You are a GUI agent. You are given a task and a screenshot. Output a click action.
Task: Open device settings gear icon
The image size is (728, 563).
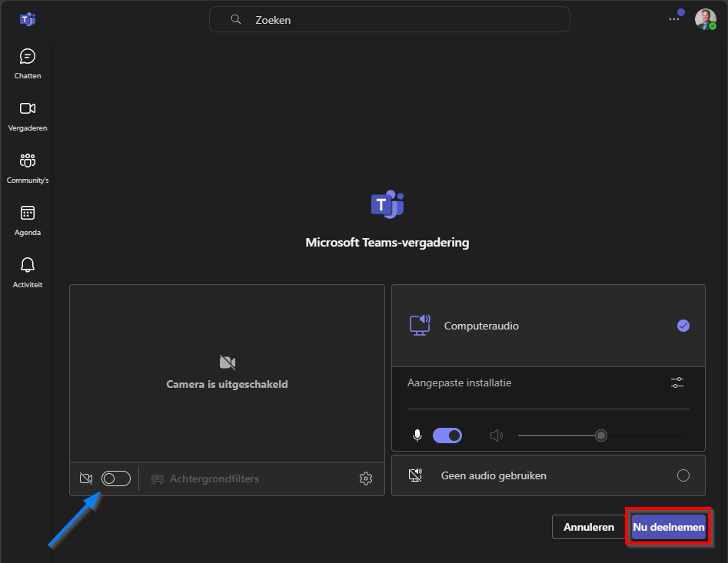click(366, 479)
